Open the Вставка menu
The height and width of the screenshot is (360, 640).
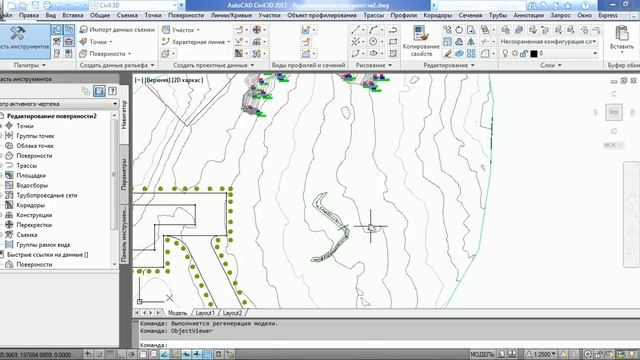coord(73,15)
